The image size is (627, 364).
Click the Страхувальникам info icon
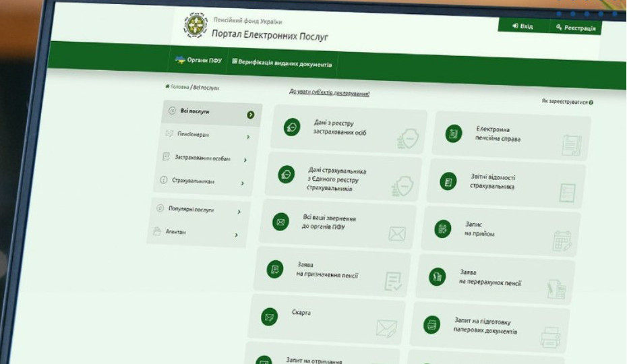point(164,179)
